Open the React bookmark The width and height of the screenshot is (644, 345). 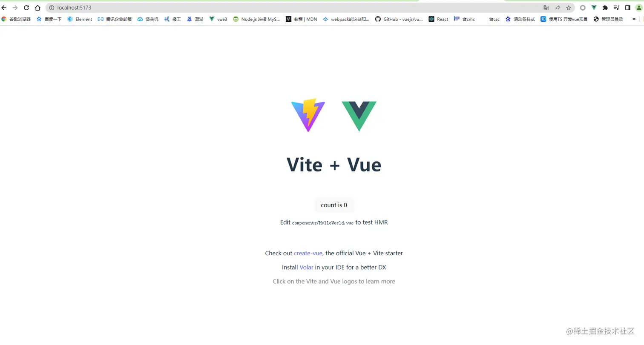[x=438, y=19]
